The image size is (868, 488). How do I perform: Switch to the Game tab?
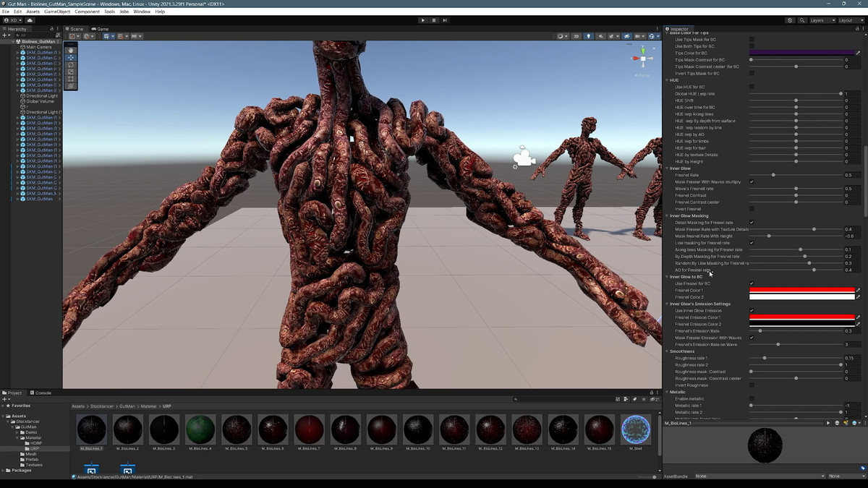(102, 29)
